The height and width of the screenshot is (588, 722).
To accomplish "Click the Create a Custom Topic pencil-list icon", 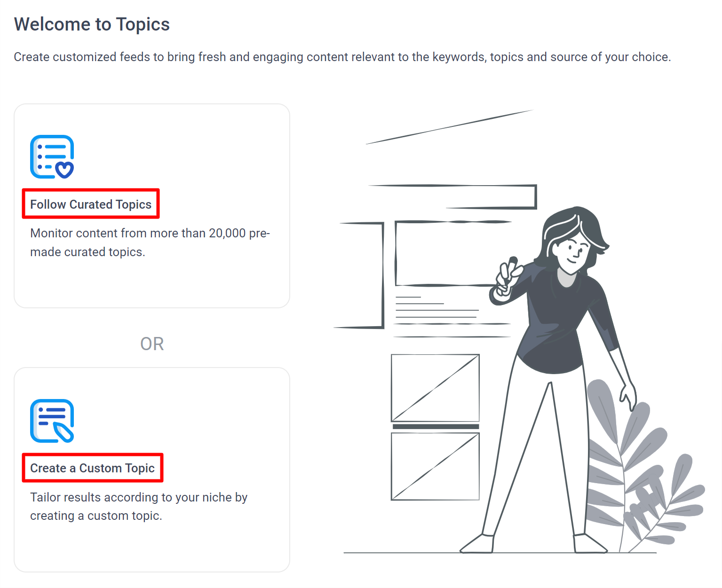I will tap(52, 421).
